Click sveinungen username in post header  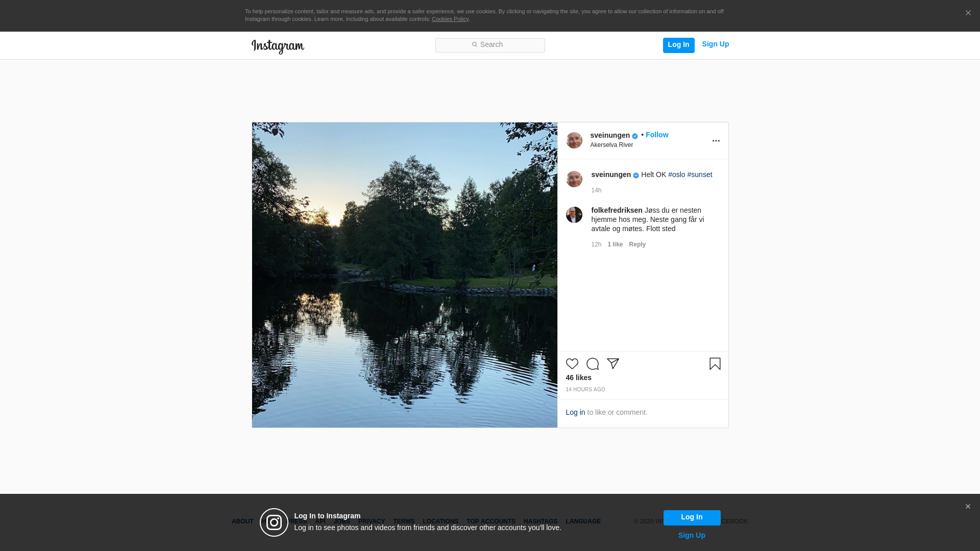coord(610,135)
